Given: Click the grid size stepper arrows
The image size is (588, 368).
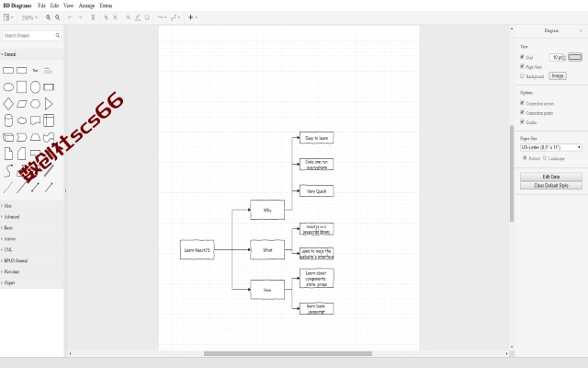Looking at the screenshot, I should (x=563, y=57).
